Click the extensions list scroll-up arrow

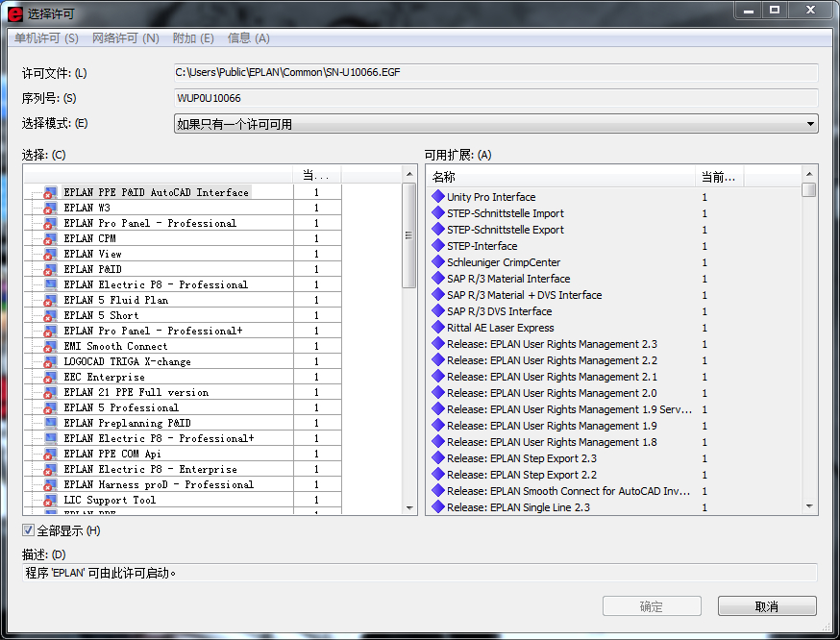pyautogui.click(x=809, y=174)
